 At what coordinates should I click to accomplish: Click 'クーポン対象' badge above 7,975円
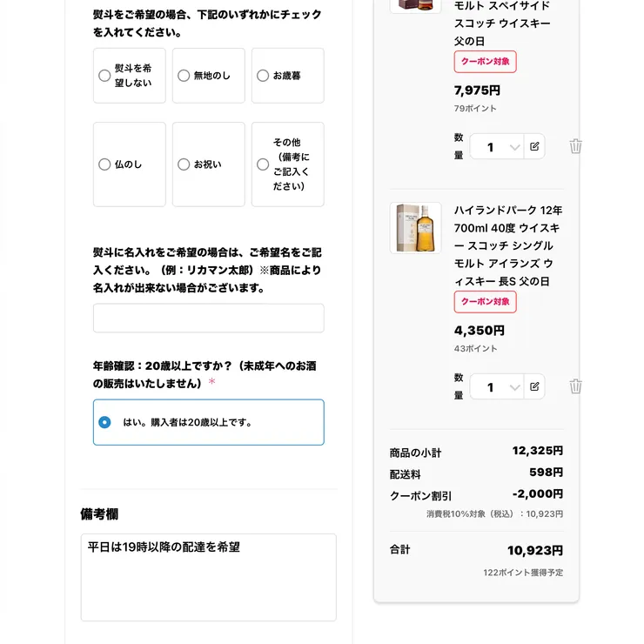pos(485,62)
